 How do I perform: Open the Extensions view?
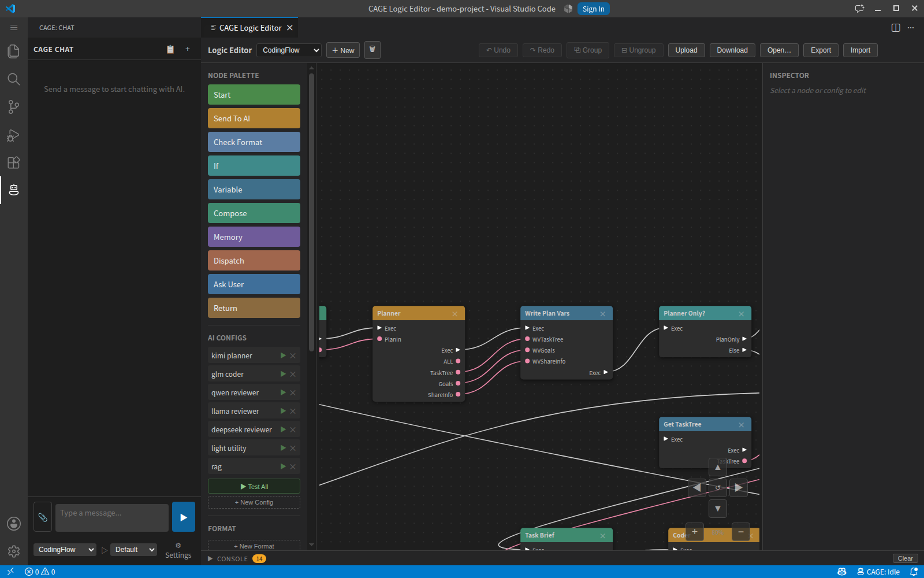[14, 162]
